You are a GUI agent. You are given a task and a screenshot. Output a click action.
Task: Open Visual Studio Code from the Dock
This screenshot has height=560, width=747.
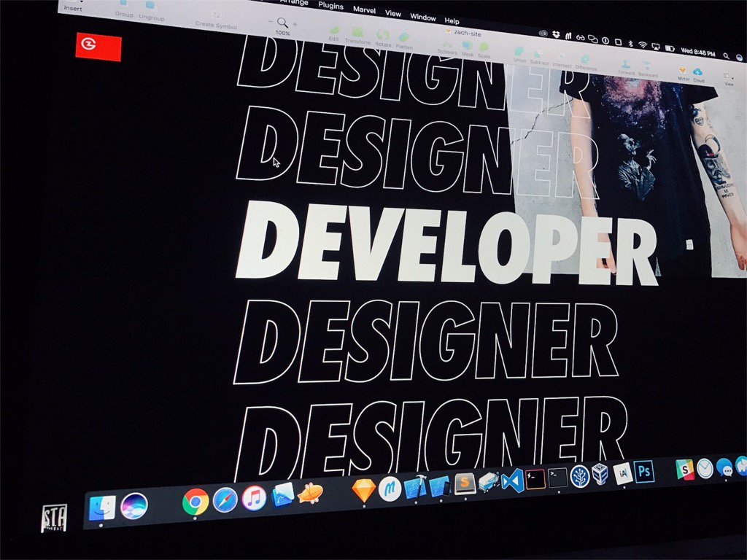513,480
